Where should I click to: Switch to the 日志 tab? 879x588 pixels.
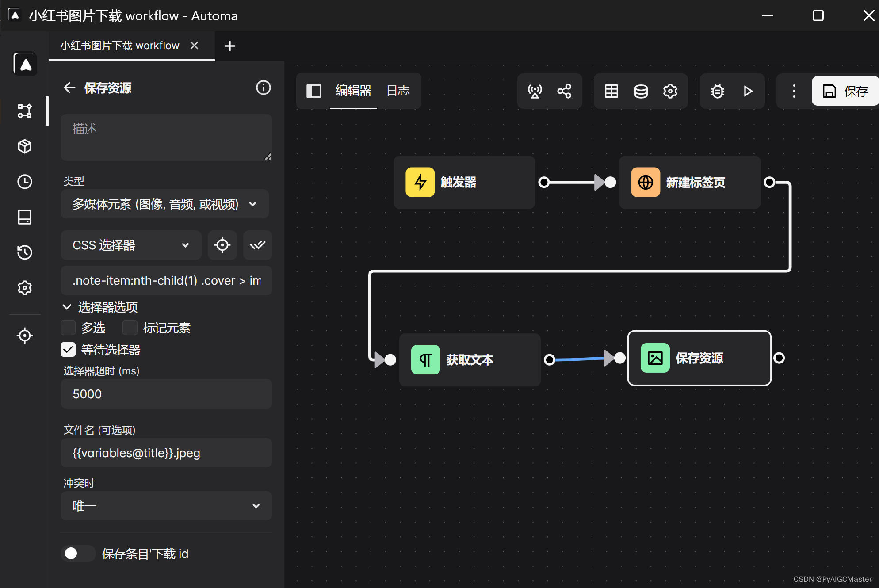398,91
